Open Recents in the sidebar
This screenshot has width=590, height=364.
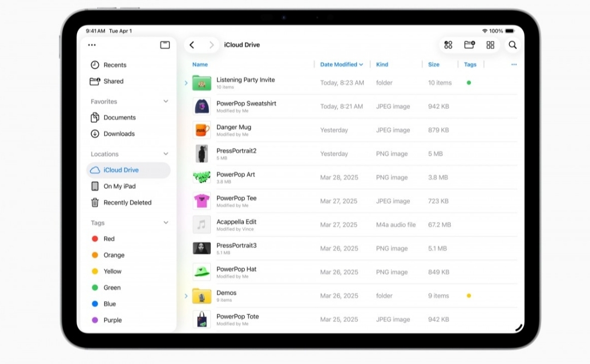click(x=128, y=65)
